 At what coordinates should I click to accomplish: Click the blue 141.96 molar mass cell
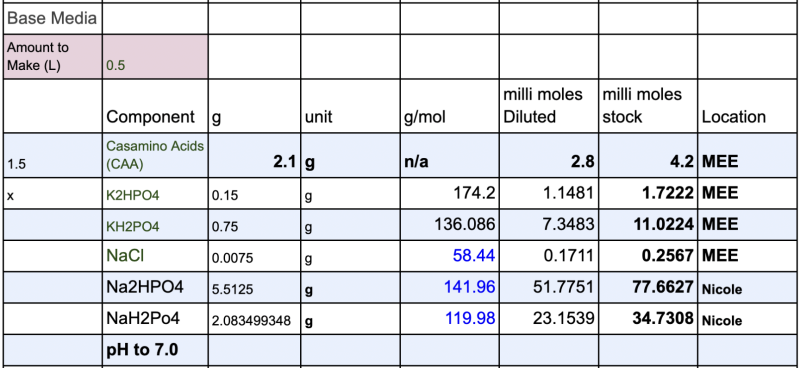point(449,287)
